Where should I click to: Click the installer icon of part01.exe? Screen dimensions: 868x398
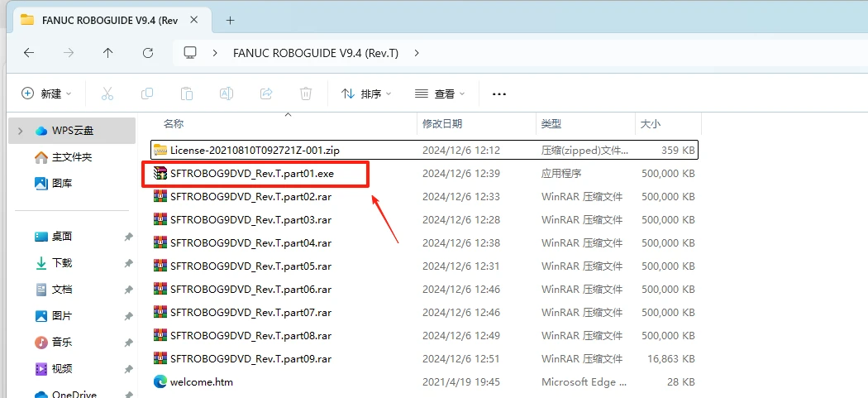click(x=160, y=174)
